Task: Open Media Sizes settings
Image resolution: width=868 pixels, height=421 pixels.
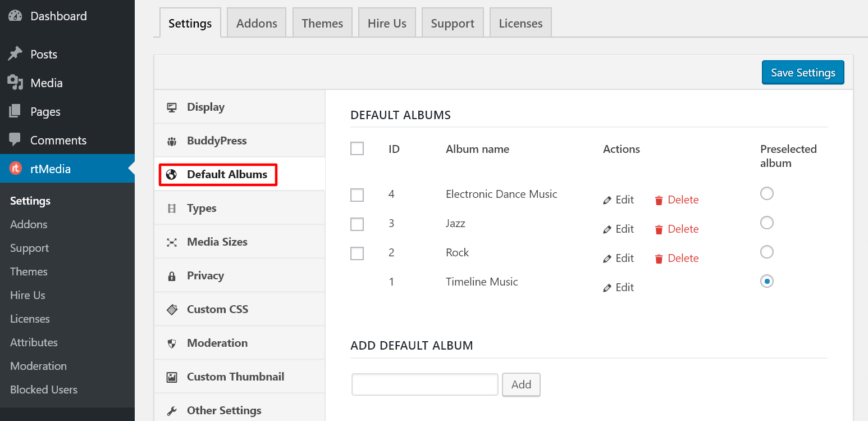Action: tap(217, 241)
